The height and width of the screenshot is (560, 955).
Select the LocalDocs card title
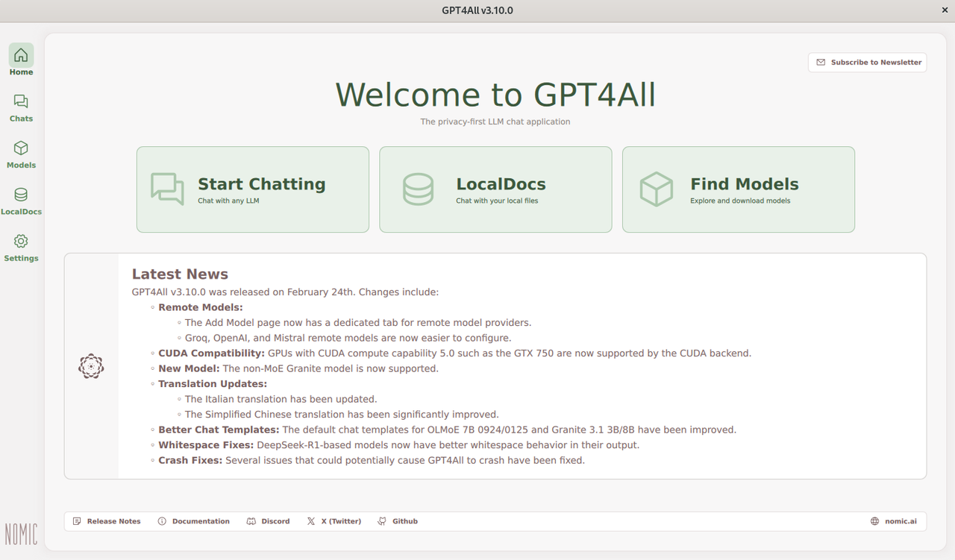pos(501,184)
